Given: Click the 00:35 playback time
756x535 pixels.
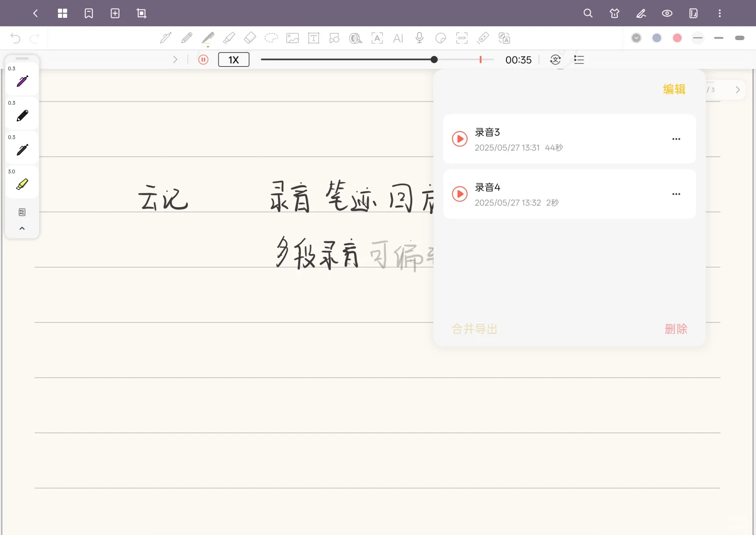Looking at the screenshot, I should coord(518,60).
